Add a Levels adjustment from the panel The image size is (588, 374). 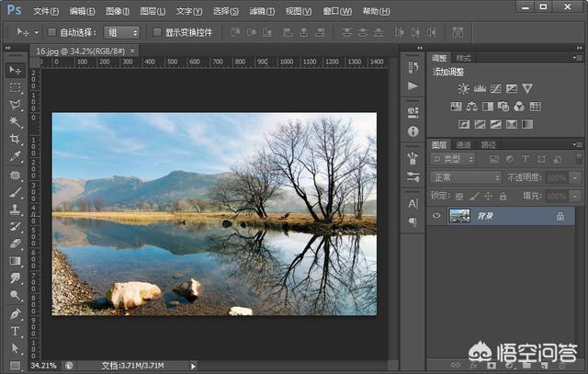pyautogui.click(x=480, y=89)
